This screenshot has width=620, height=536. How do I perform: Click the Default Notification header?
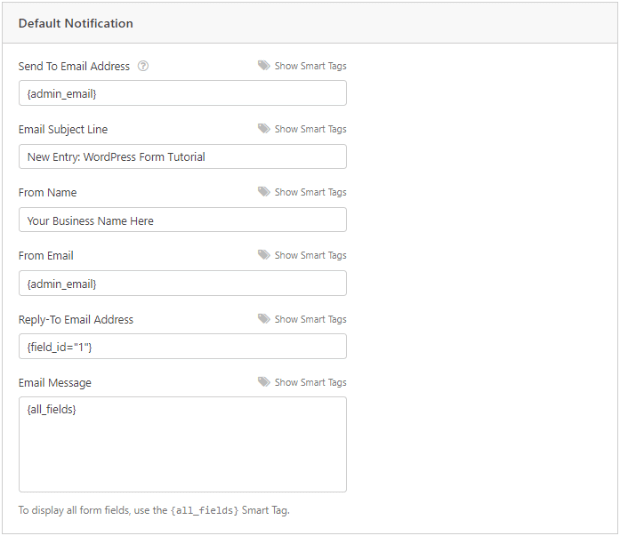coord(76,23)
